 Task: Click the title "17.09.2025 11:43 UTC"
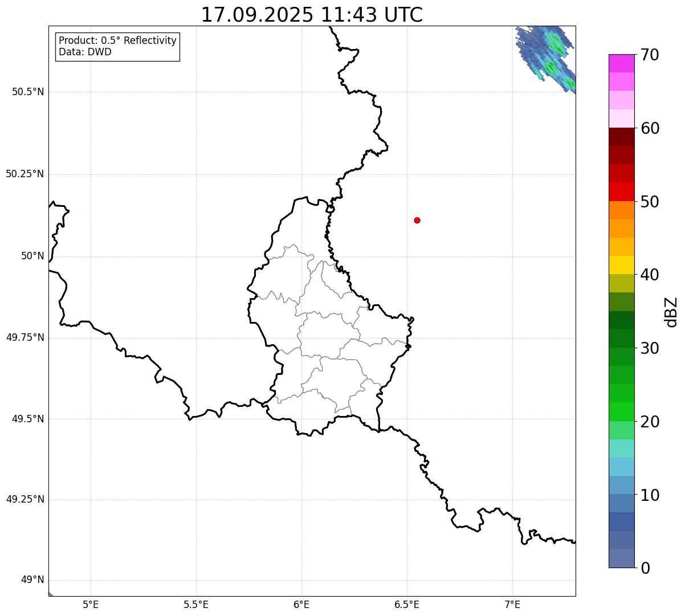312,14
